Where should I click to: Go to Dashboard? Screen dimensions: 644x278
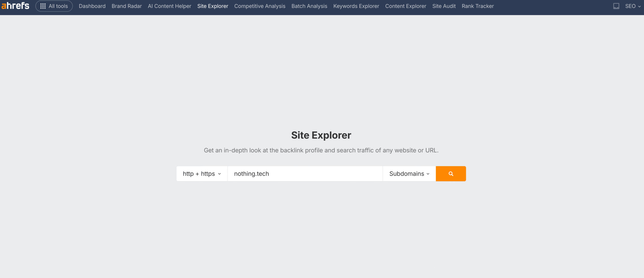pos(92,6)
